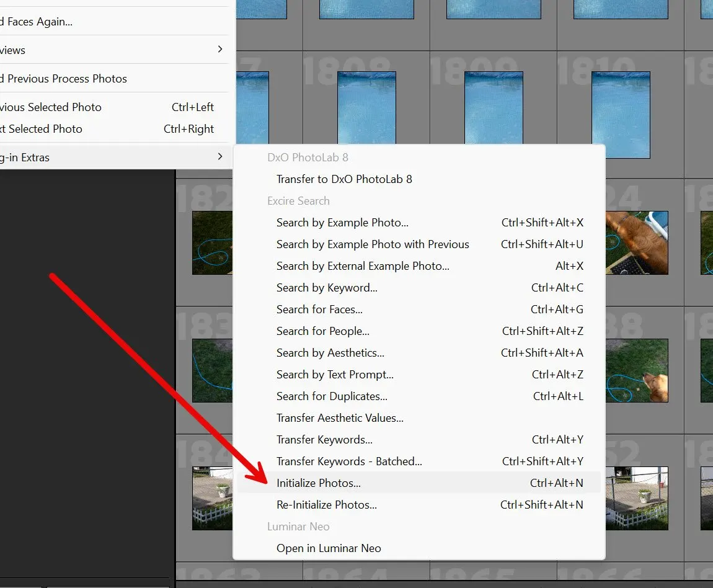713x588 pixels.
Task: Select Transfer Keywords
Action: pyautogui.click(x=324, y=439)
